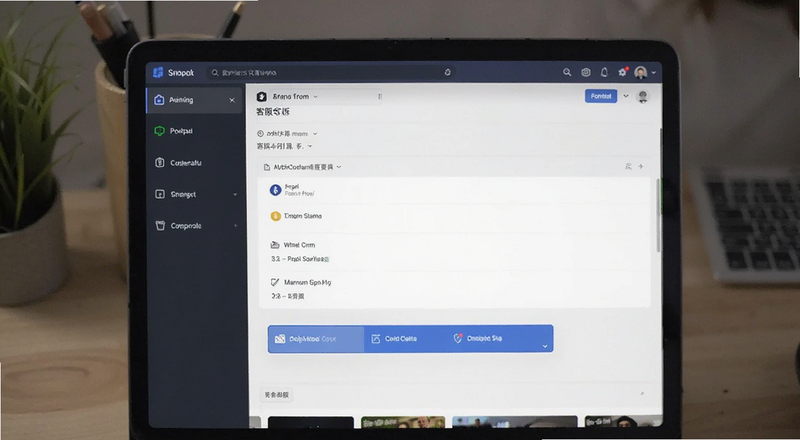The image size is (800, 440).
Task: Expand the chevron next to the top-bar avatar
Action: (654, 73)
